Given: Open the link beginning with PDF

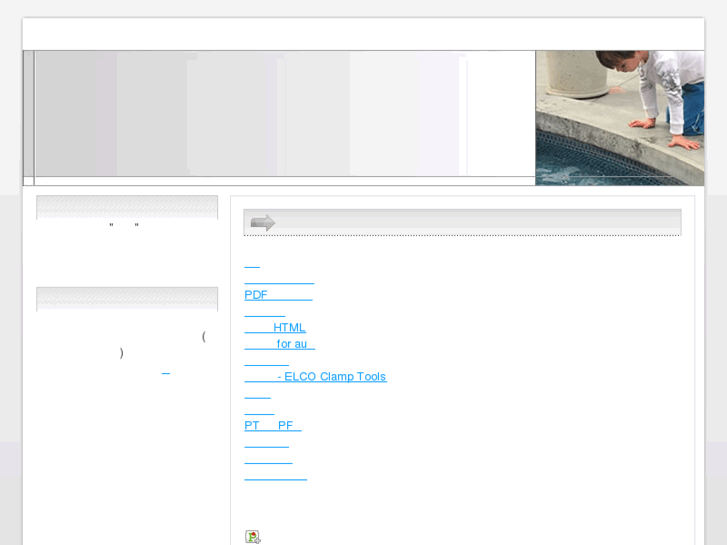Looking at the screenshot, I should [x=278, y=295].
